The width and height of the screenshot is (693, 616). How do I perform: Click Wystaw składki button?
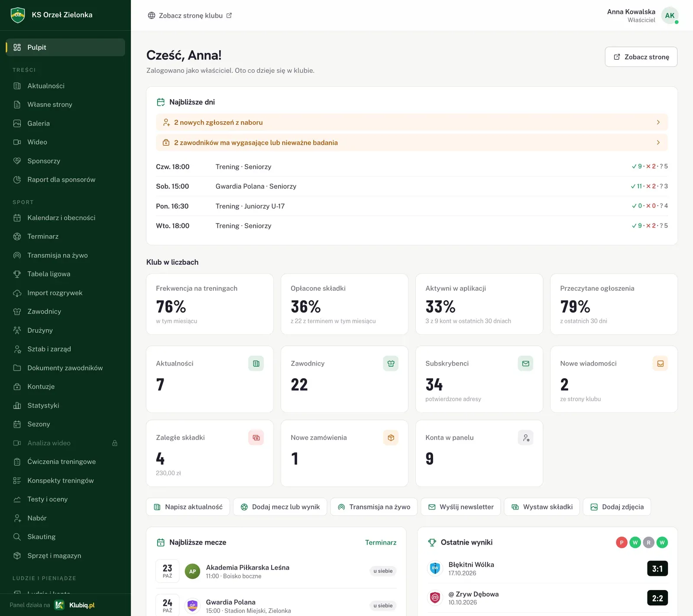[542, 507]
